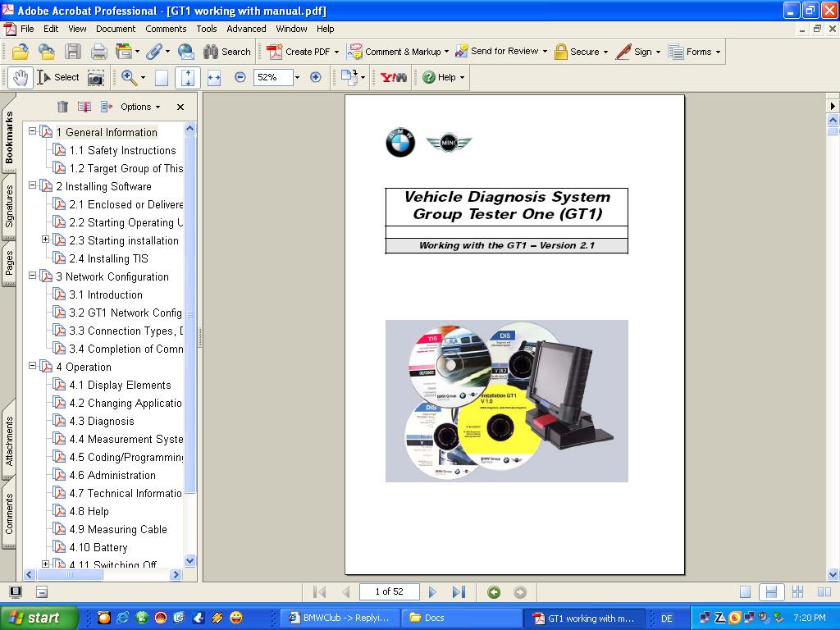This screenshot has height=630, width=840.
Task: Open the Attachments side tab
Action: tap(9, 441)
